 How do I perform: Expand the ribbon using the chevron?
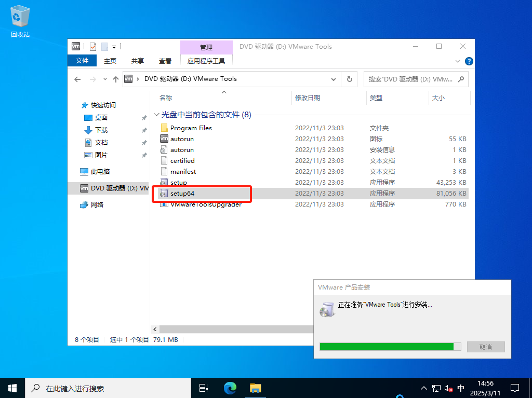point(457,61)
